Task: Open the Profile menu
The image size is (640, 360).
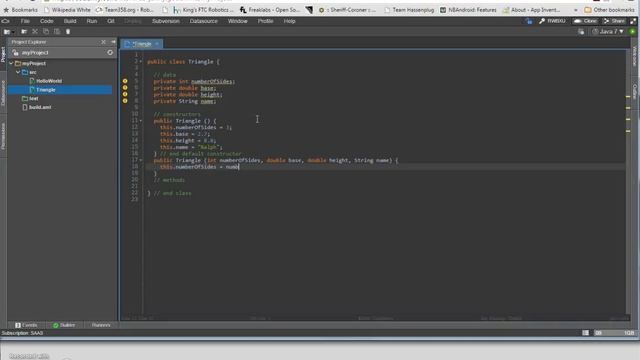Action: [265, 21]
